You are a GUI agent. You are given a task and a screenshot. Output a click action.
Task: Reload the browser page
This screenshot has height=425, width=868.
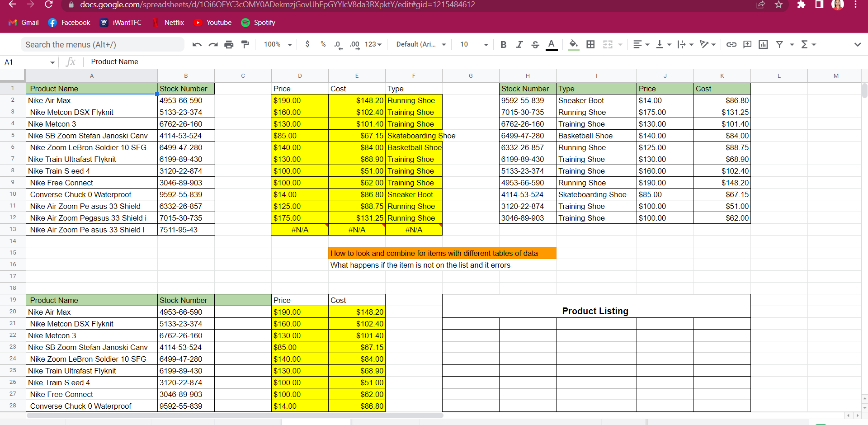coord(49,5)
